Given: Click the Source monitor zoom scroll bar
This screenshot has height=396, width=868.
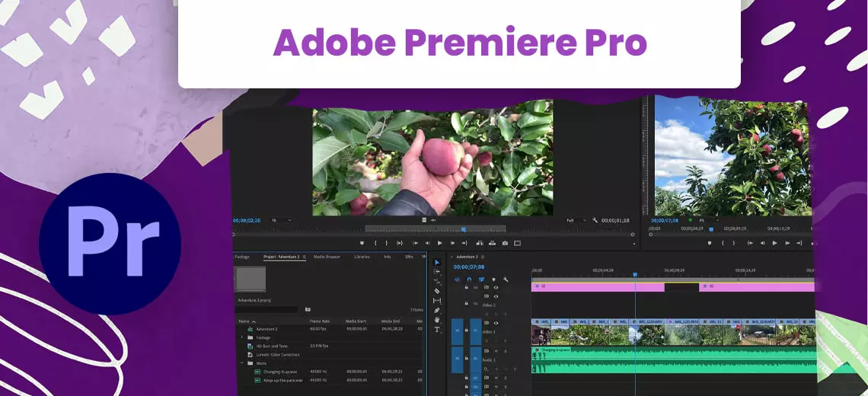Looking at the screenshot, I should [435, 228].
